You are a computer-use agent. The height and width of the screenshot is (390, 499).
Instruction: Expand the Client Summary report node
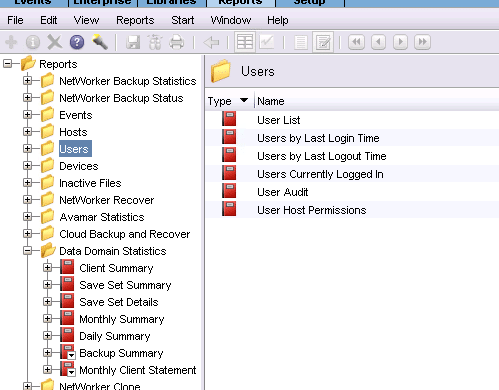point(48,268)
